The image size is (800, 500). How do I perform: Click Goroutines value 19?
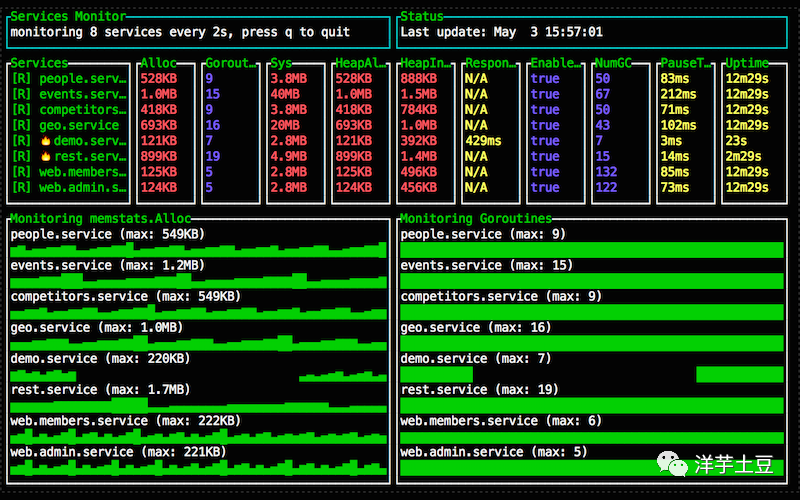213,157
